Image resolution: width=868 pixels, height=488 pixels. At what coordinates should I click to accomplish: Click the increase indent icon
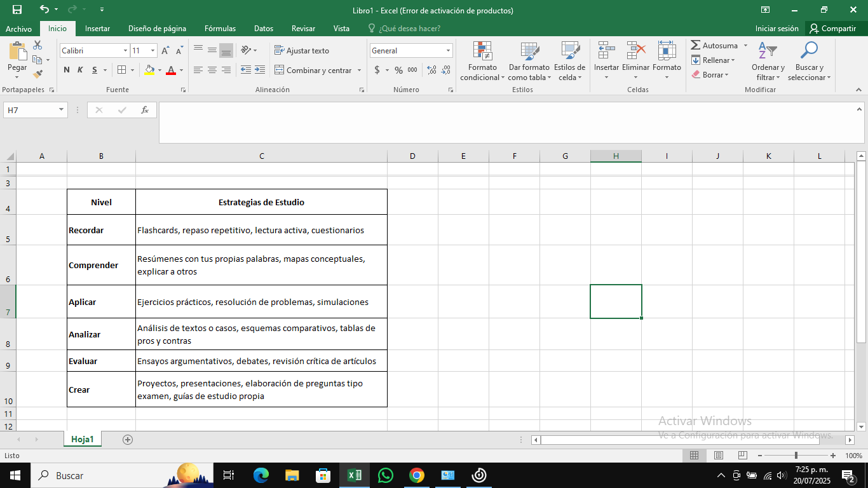pos(260,70)
